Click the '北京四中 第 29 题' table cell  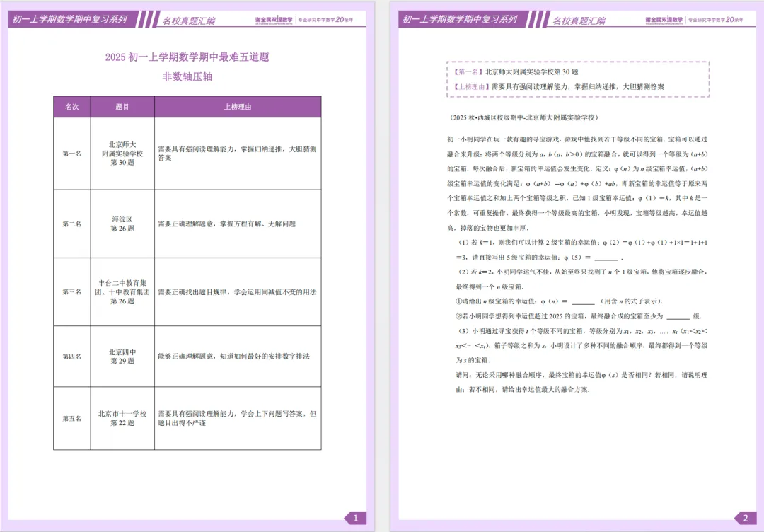tap(122, 356)
